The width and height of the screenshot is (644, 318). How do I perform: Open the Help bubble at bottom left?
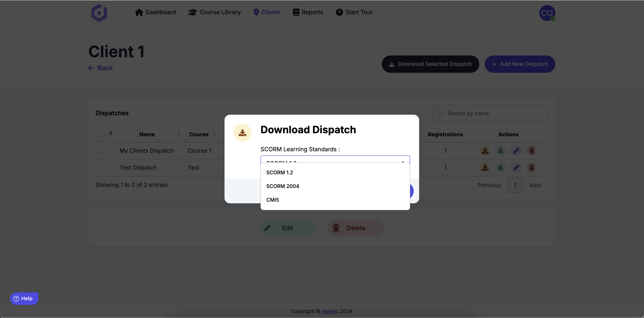click(24, 298)
